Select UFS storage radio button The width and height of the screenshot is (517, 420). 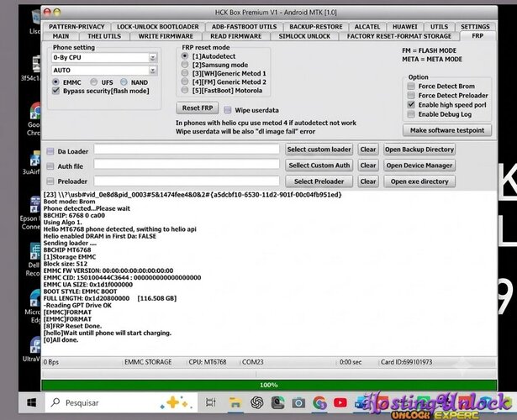[94, 82]
